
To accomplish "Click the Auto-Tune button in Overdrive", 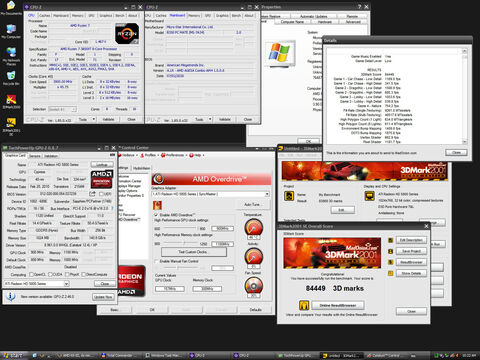I will pos(252,204).
